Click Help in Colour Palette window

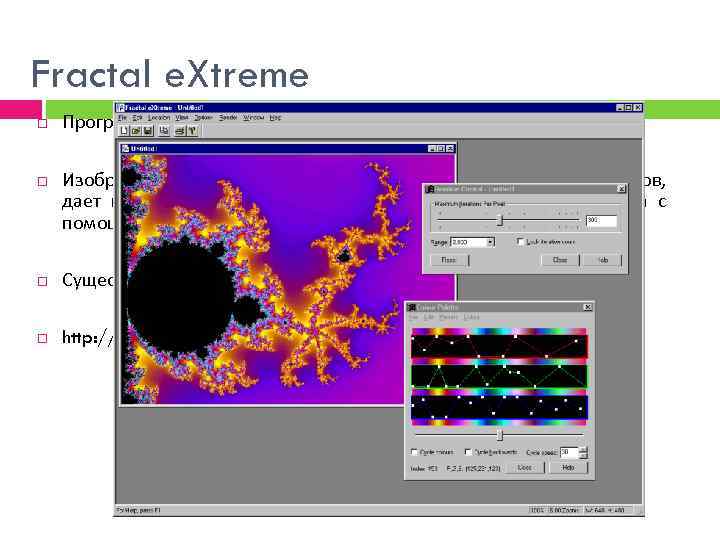[568, 467]
